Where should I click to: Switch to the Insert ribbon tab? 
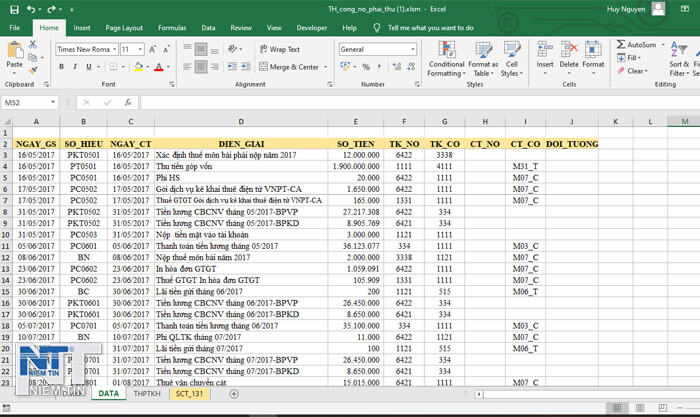coord(82,28)
